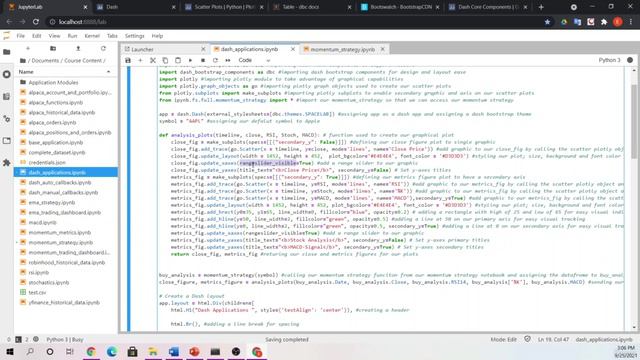This screenshot has height=360, width=640.
Task: Open the Extension Manager puzzle icon
Action: 7,163
